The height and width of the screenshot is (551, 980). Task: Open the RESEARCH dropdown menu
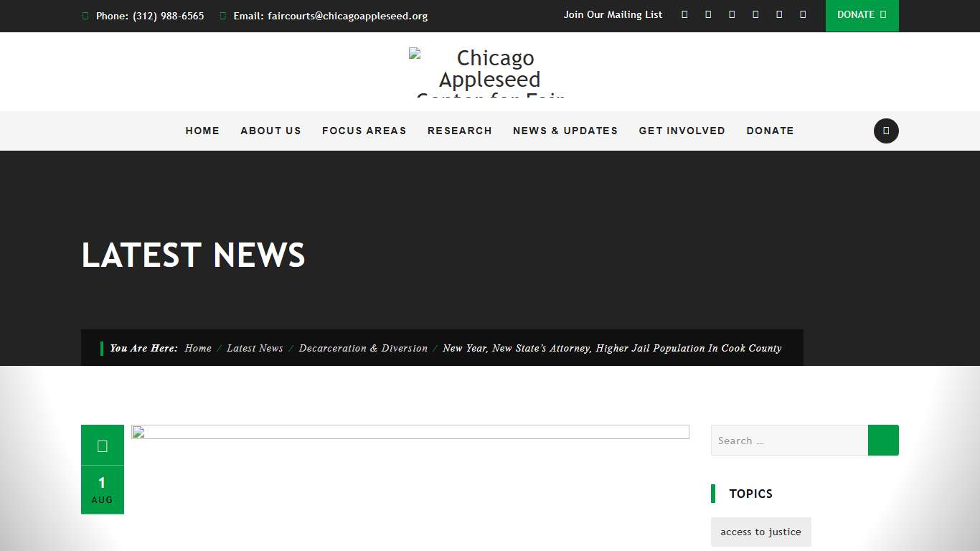pyautogui.click(x=460, y=131)
